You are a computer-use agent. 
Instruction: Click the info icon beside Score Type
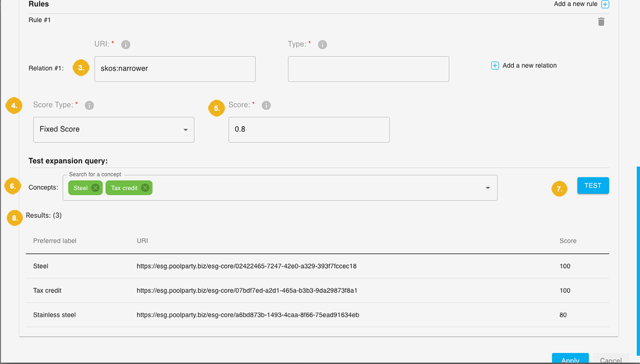coord(89,105)
